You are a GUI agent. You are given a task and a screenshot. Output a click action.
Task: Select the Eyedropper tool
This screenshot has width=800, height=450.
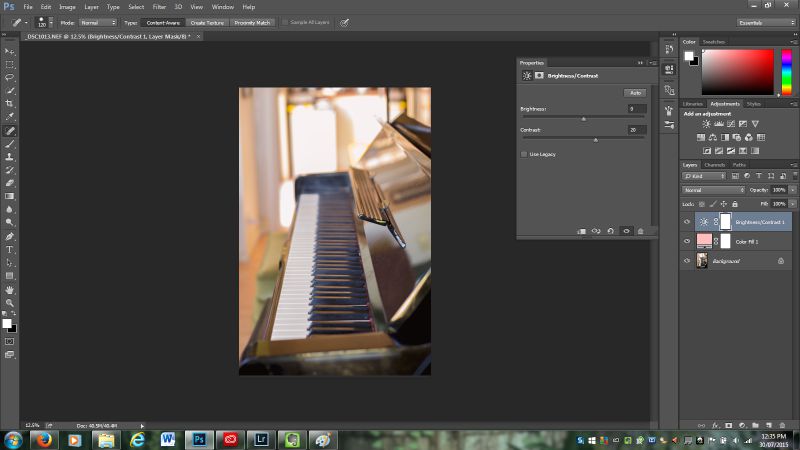(10, 117)
